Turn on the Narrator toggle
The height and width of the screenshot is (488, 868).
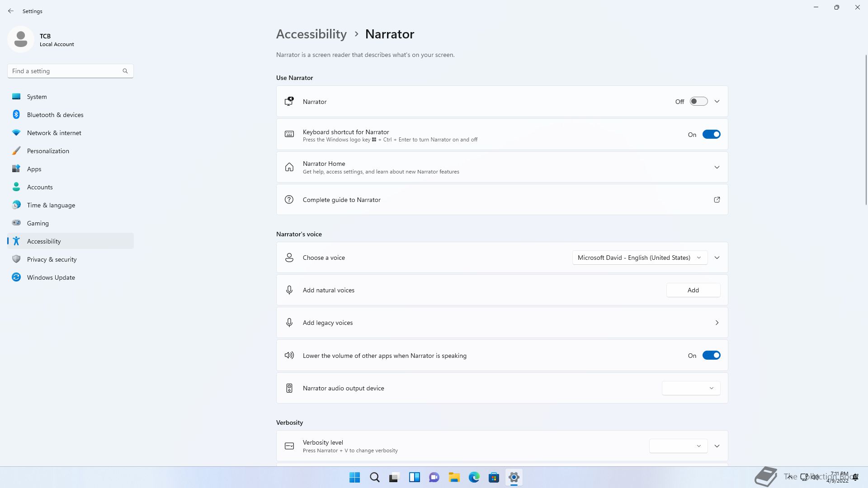pyautogui.click(x=698, y=102)
